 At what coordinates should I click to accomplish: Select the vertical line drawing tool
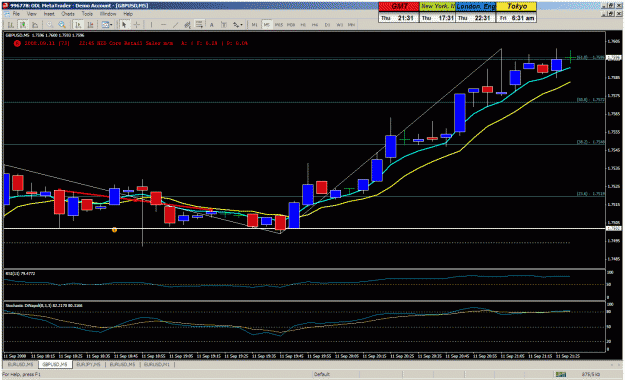pyautogui.click(x=151, y=25)
